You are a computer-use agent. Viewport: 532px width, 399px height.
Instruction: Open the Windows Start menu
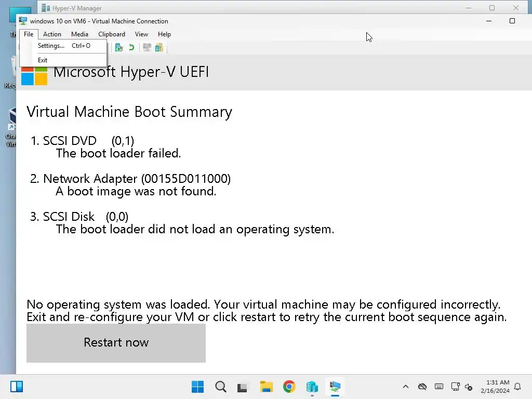click(x=198, y=387)
